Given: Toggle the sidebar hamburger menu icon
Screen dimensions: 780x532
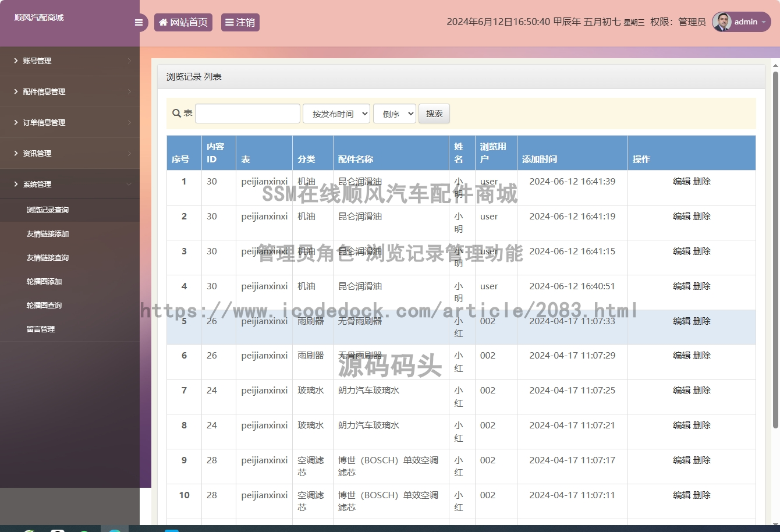Looking at the screenshot, I should [139, 23].
